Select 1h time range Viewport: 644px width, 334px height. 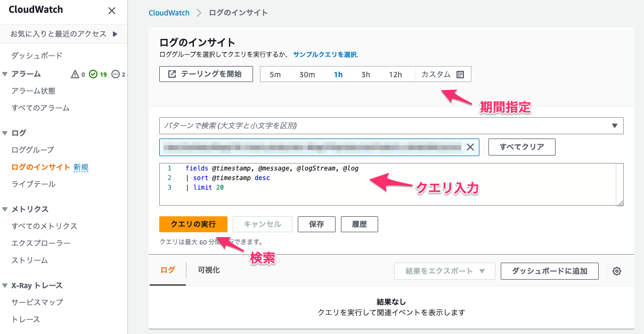click(x=338, y=75)
